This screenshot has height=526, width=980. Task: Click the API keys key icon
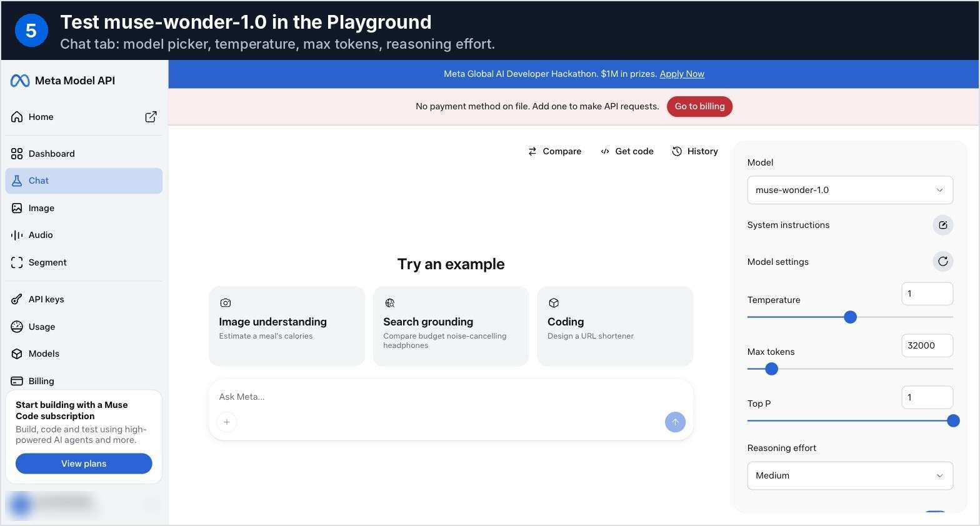pos(17,299)
